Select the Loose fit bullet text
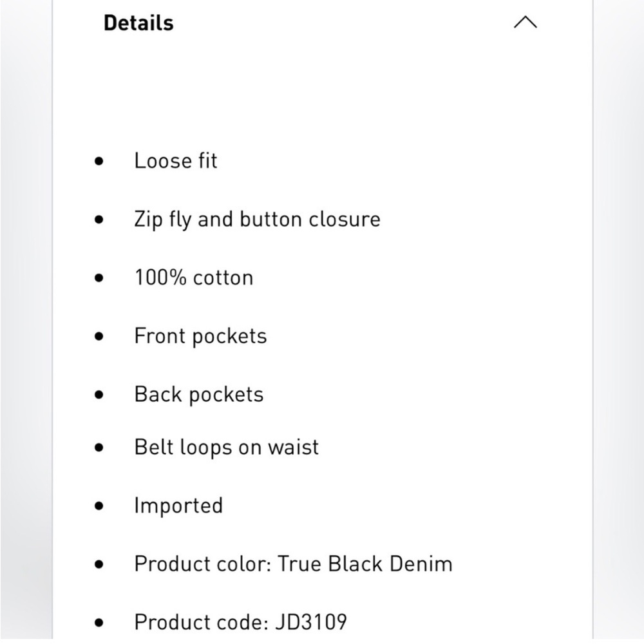This screenshot has height=644, width=644. click(x=175, y=160)
